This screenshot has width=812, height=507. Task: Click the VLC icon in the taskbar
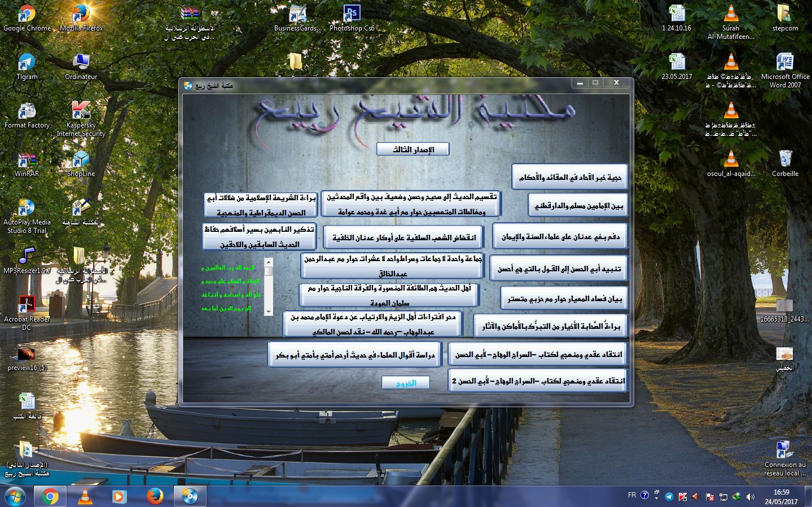pos(85,496)
